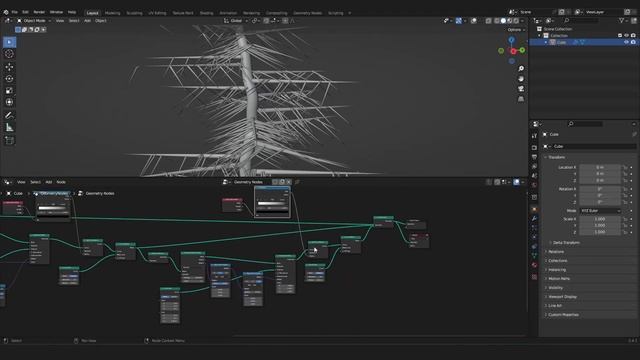
Task: Switch to the Geometry Nodes workspace tab
Action: [x=307, y=13]
